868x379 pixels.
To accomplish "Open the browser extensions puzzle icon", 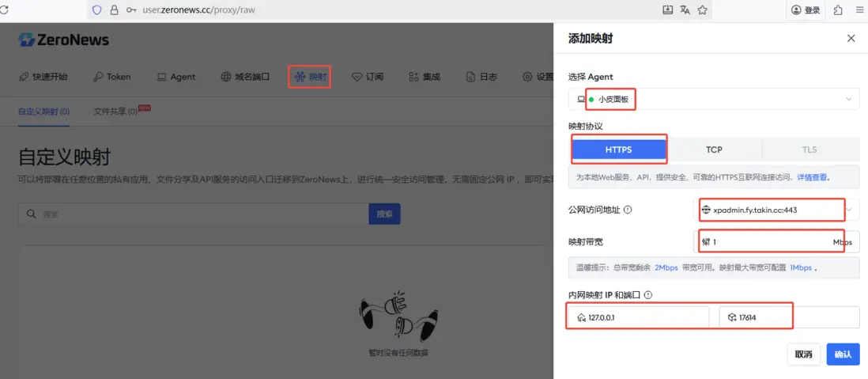I will click(838, 10).
